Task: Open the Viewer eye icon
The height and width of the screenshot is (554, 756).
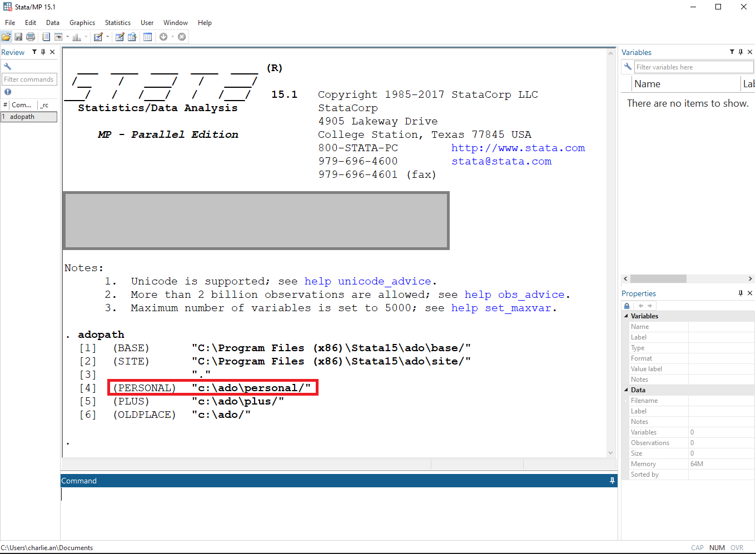Action: (58, 37)
